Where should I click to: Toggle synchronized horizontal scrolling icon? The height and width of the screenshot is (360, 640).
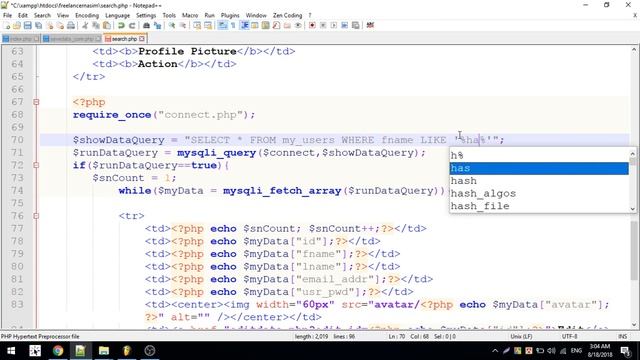click(208, 26)
